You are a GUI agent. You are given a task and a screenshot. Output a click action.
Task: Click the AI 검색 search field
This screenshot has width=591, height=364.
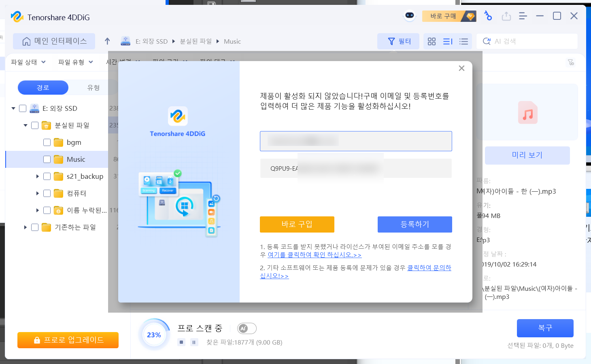pos(527,41)
